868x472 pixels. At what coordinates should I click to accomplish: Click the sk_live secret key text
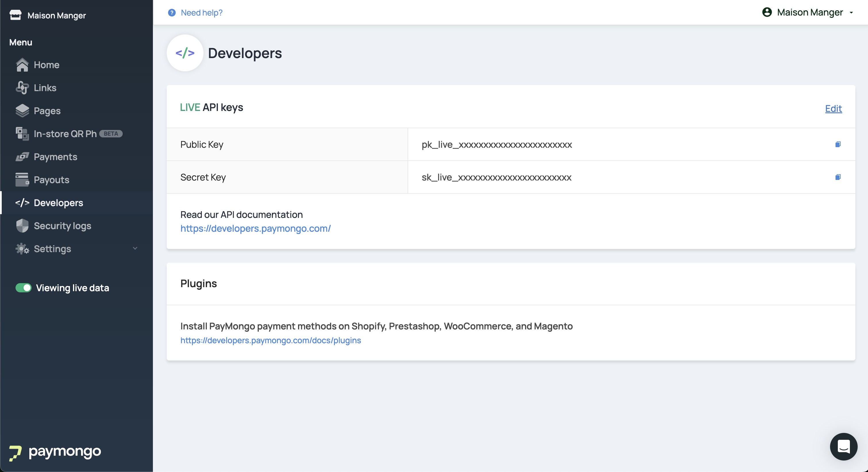point(496,177)
